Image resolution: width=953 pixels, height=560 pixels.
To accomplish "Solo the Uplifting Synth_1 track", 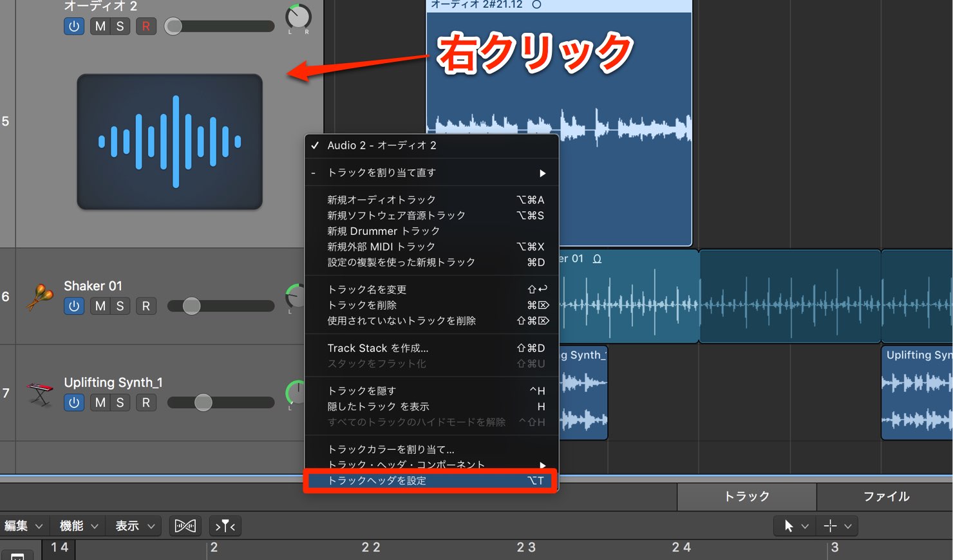I will point(120,403).
